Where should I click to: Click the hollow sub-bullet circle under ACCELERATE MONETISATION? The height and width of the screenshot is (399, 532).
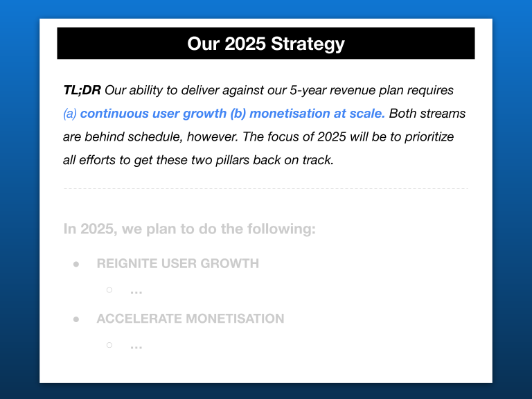pos(109,345)
